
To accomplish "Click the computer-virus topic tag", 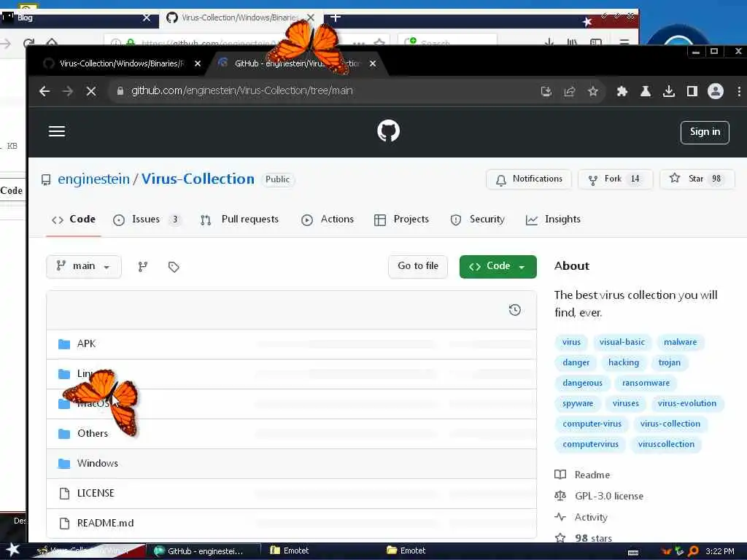I will [x=592, y=424].
